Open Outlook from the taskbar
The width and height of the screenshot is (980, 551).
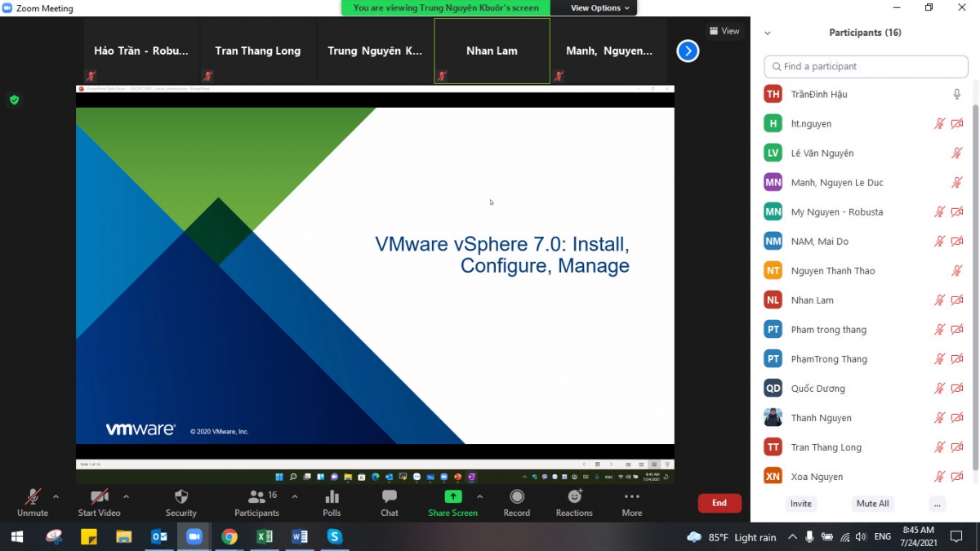(159, 536)
